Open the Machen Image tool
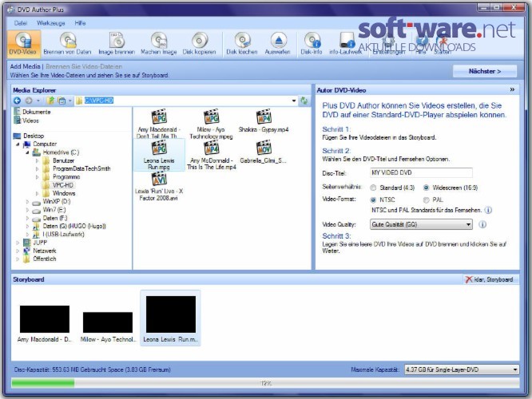 coord(158,43)
